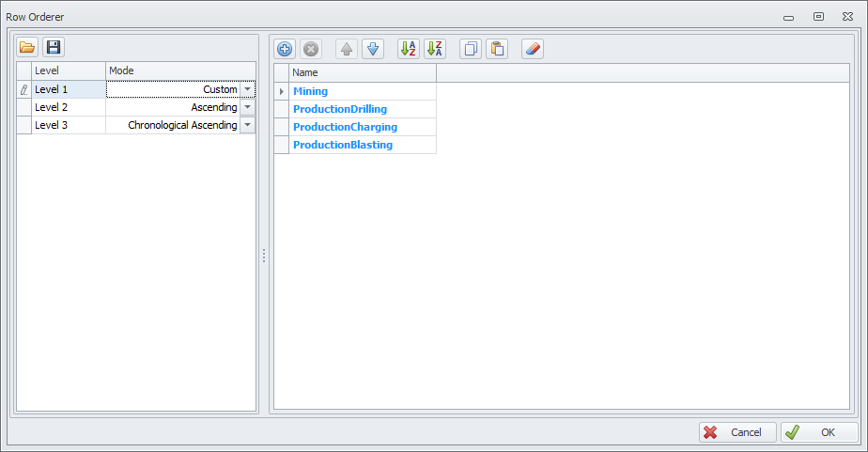This screenshot has width=868, height=452.
Task: Click the paste clipboard icon
Action: coord(496,49)
